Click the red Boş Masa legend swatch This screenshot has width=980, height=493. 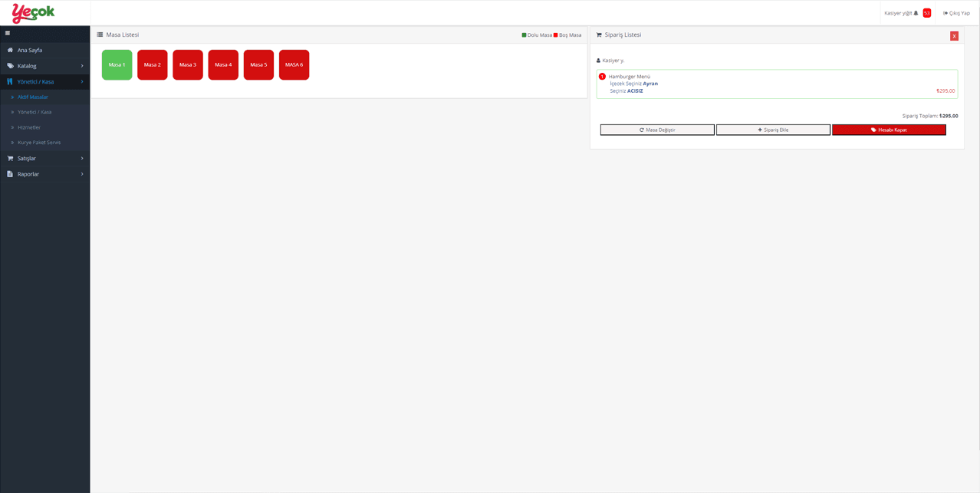[555, 35]
